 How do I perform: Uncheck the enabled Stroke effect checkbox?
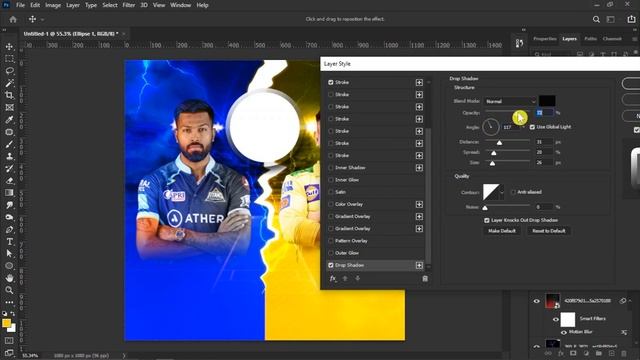point(331,82)
